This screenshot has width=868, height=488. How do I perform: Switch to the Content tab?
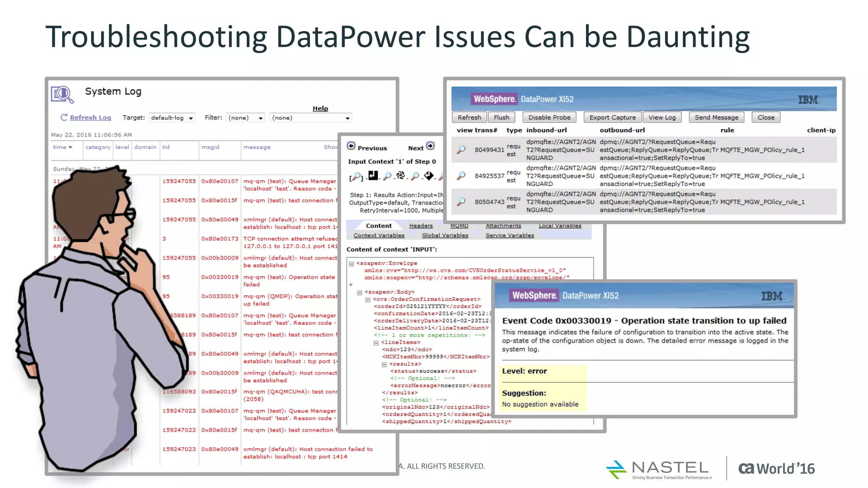tap(378, 226)
